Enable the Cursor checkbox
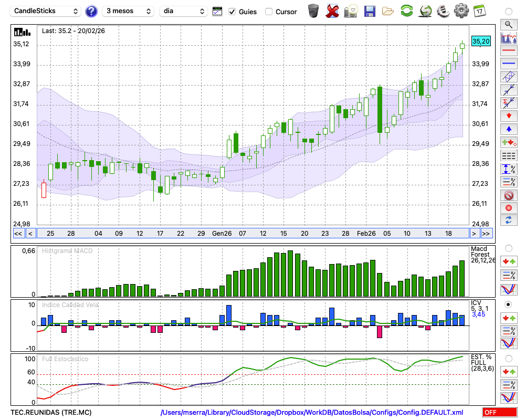Viewport: 525px width, 420px height. tap(269, 12)
